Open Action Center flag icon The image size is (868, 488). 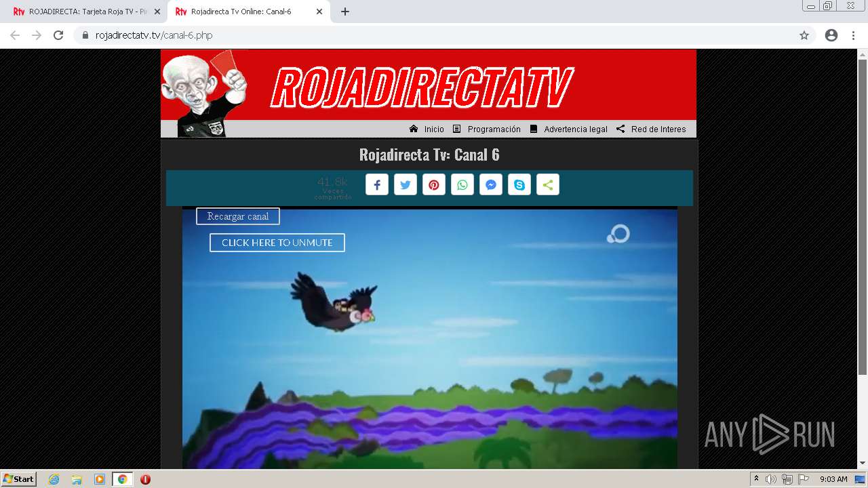tap(804, 479)
